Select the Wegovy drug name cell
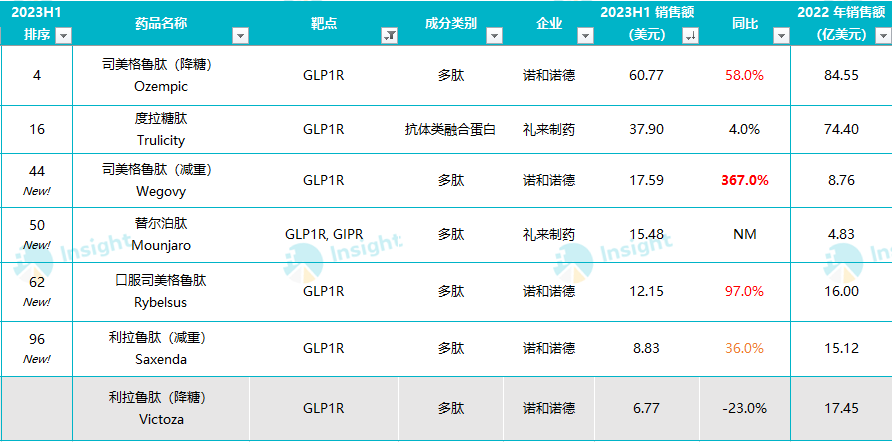This screenshot has width=892, height=442. coord(162,180)
